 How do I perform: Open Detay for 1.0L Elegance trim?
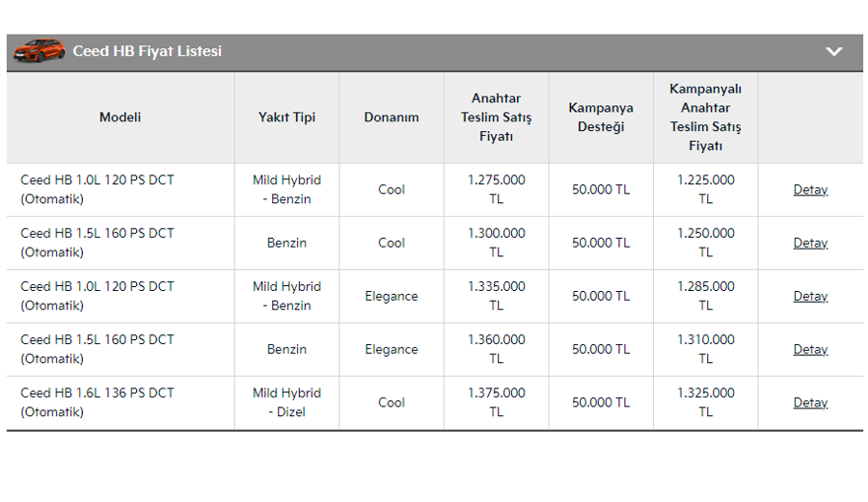pos(810,297)
